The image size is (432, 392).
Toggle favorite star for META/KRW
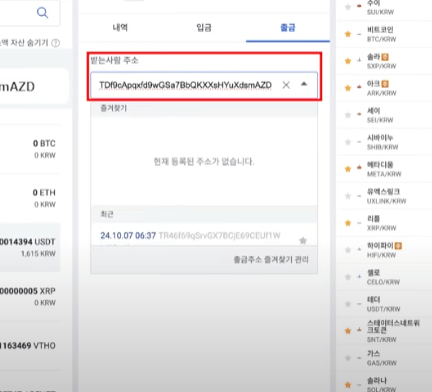click(348, 169)
